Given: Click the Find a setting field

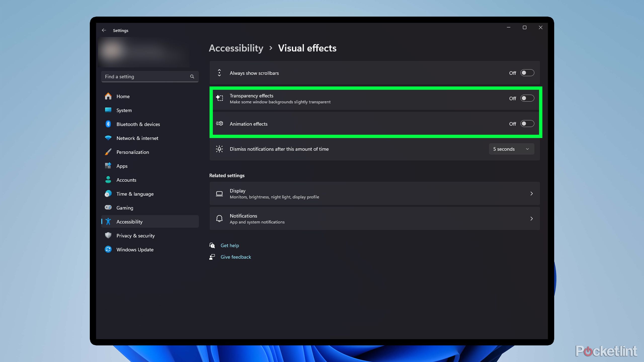Looking at the screenshot, I should (x=150, y=76).
